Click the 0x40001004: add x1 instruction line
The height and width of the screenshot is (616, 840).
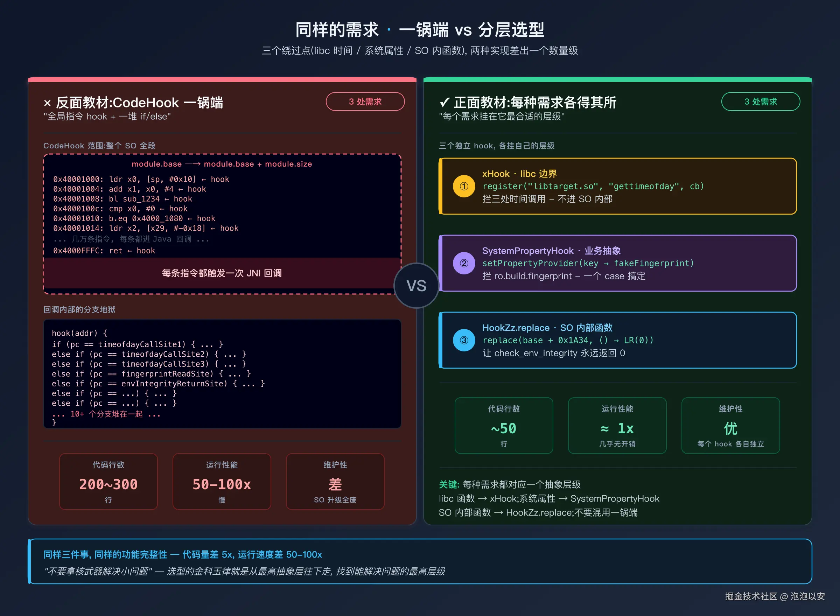[x=129, y=189]
